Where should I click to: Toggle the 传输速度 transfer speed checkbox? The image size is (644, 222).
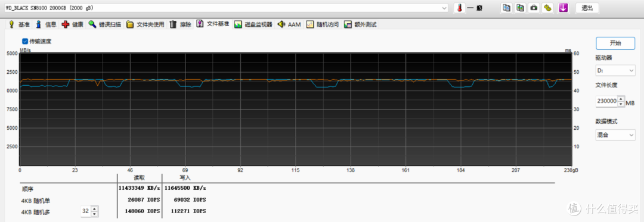(x=25, y=41)
